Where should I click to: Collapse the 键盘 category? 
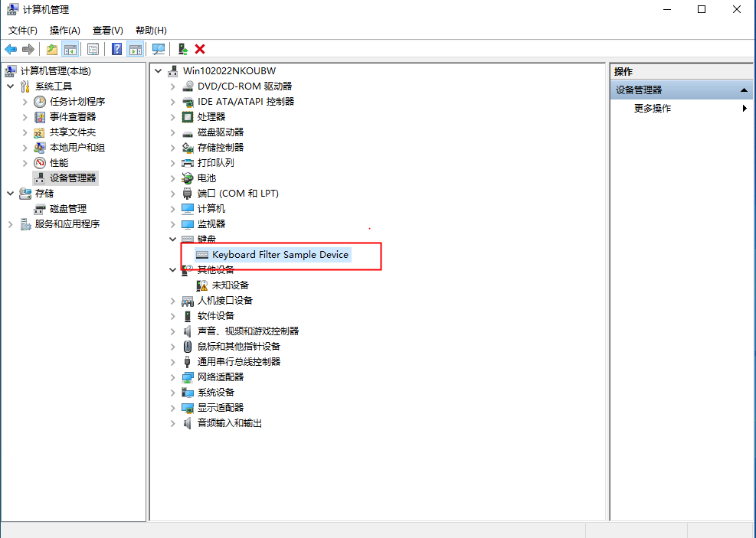tap(172, 240)
